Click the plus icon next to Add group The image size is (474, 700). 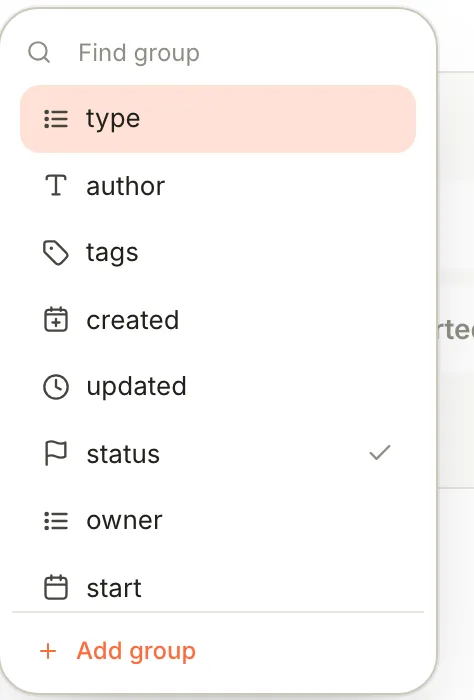click(x=48, y=651)
